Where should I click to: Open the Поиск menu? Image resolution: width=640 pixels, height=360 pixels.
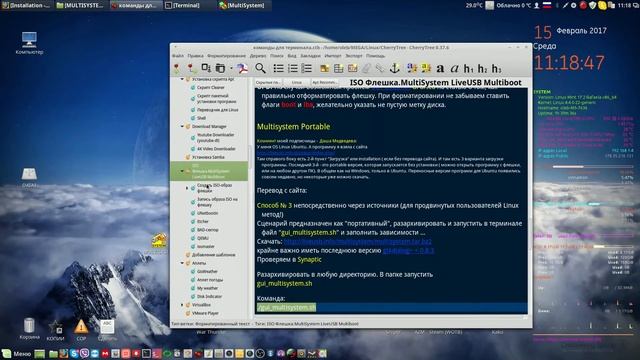click(277, 56)
